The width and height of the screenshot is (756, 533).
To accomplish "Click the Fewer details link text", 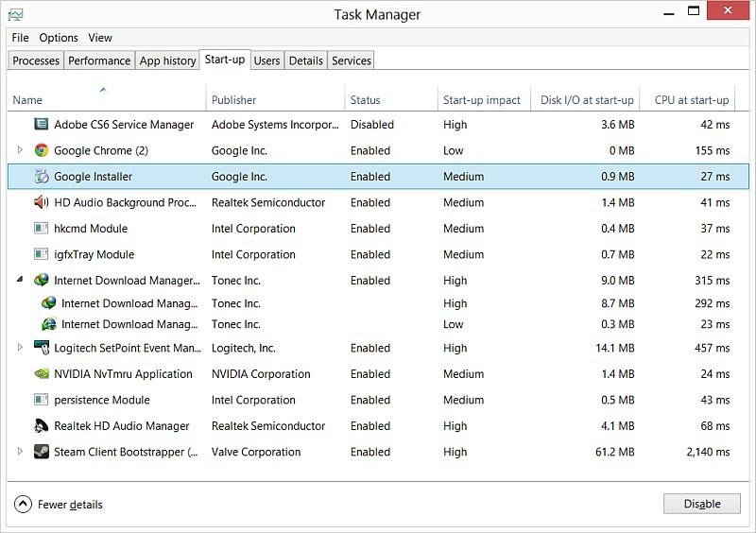I will [70, 505].
